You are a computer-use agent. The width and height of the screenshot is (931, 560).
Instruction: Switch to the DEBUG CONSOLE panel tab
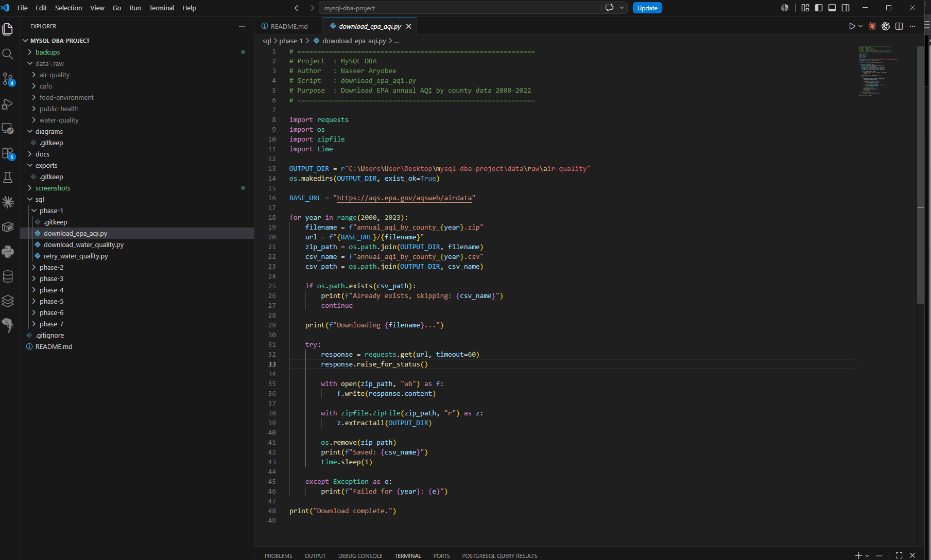click(x=360, y=555)
